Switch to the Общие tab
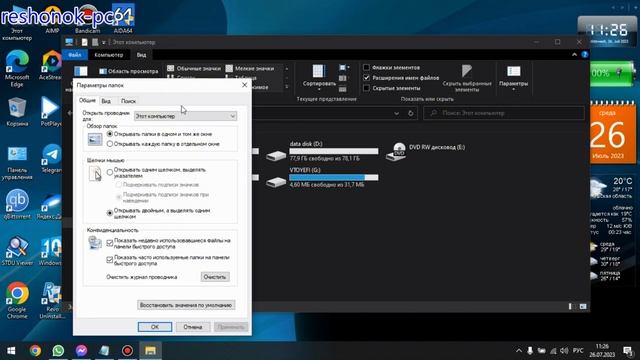Image resolution: width=640 pixels, height=360 pixels. click(87, 100)
